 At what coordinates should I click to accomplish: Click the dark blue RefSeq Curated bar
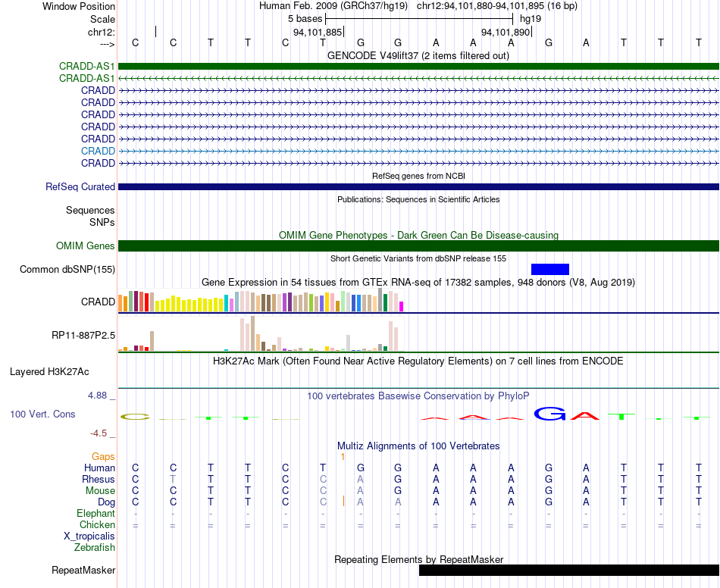[418, 187]
